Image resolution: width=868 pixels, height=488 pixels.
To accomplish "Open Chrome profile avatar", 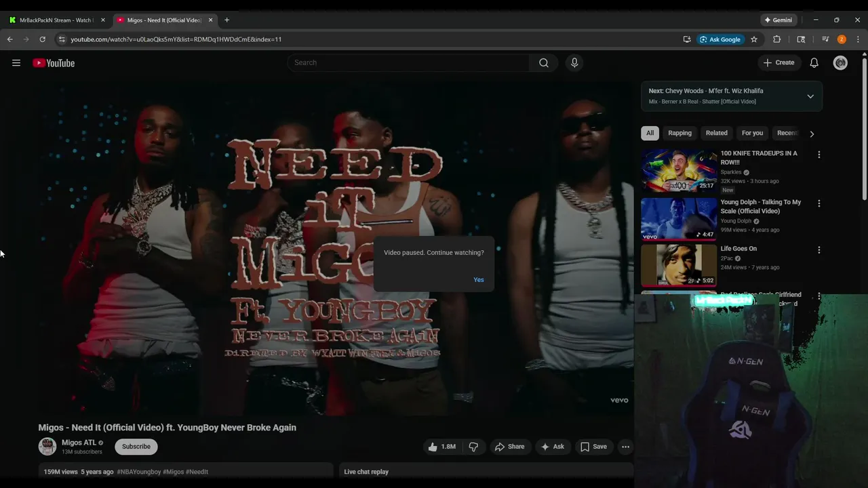I will click(x=842, y=39).
